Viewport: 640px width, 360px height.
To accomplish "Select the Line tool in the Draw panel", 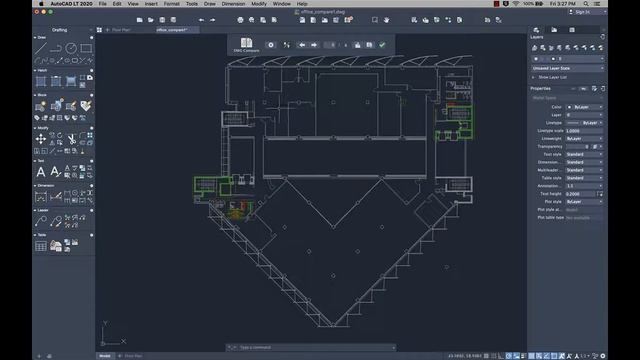I will (x=41, y=48).
